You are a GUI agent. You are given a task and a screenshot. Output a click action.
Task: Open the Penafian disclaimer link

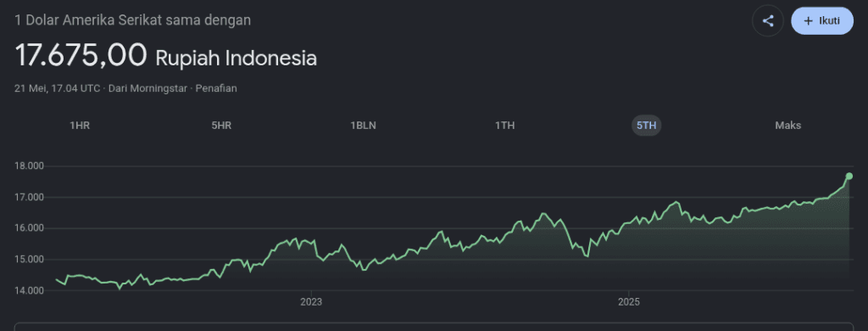[x=216, y=88]
